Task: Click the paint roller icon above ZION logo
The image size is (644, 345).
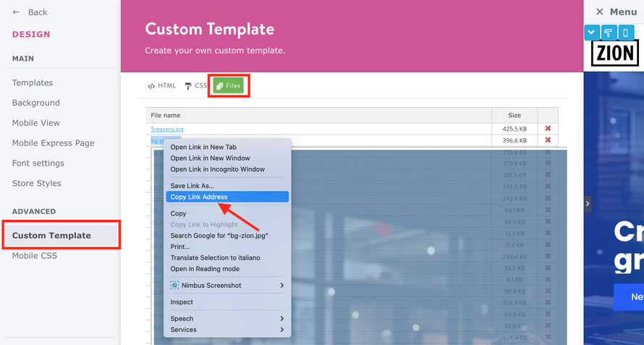Action: pyautogui.click(x=609, y=33)
